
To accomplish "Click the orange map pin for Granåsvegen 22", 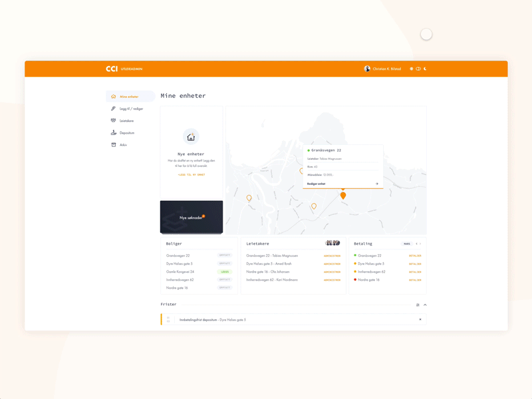I will (344, 196).
